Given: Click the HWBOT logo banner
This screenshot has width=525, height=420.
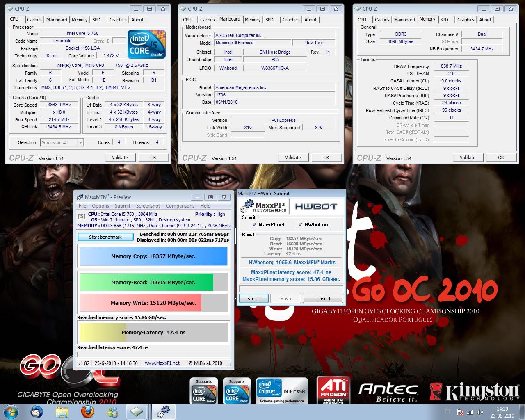Looking at the screenshot, I should tap(316, 206).
